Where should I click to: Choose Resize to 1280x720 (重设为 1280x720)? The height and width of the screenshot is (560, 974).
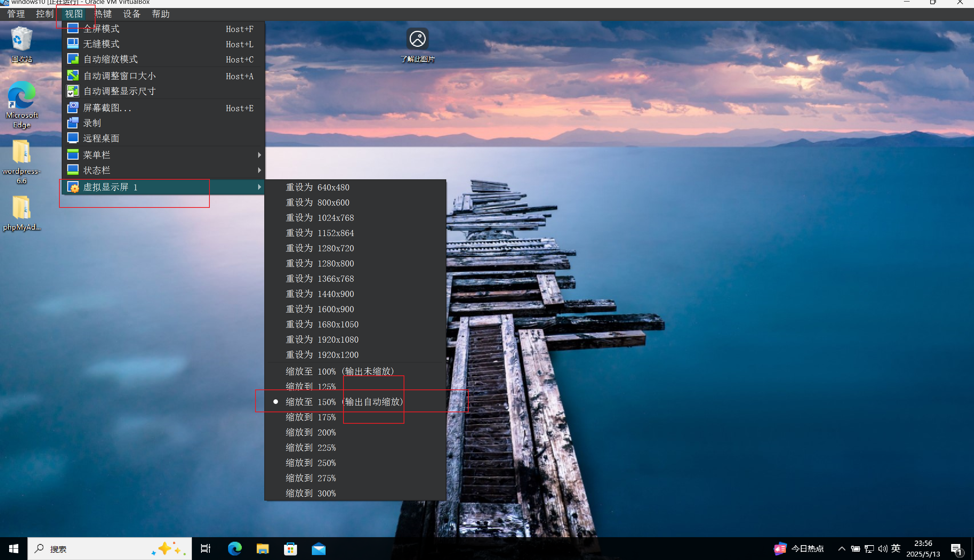click(x=320, y=248)
